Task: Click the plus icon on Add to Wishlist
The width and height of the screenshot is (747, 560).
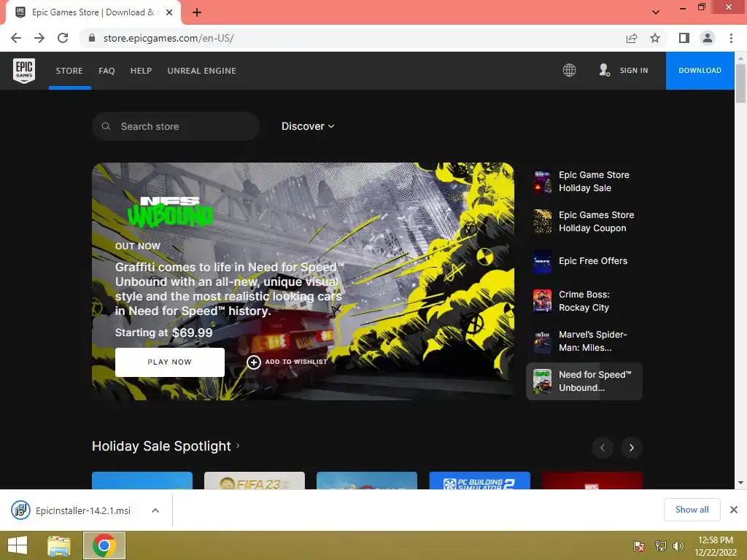Action: pyautogui.click(x=254, y=362)
